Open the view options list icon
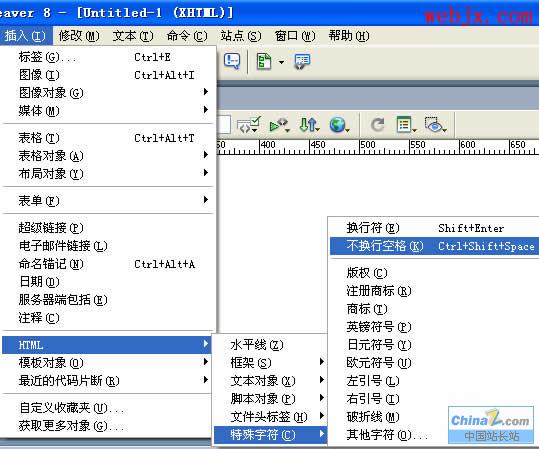The width and height of the screenshot is (539, 449). [x=406, y=124]
